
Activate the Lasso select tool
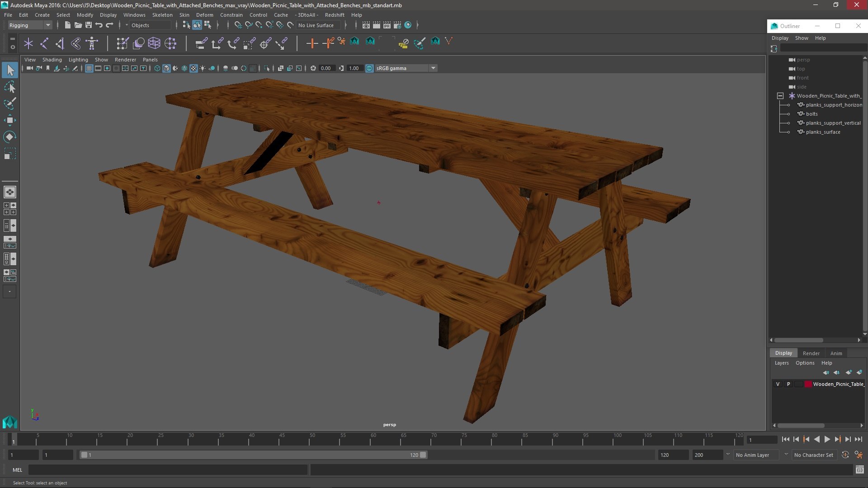click(10, 87)
